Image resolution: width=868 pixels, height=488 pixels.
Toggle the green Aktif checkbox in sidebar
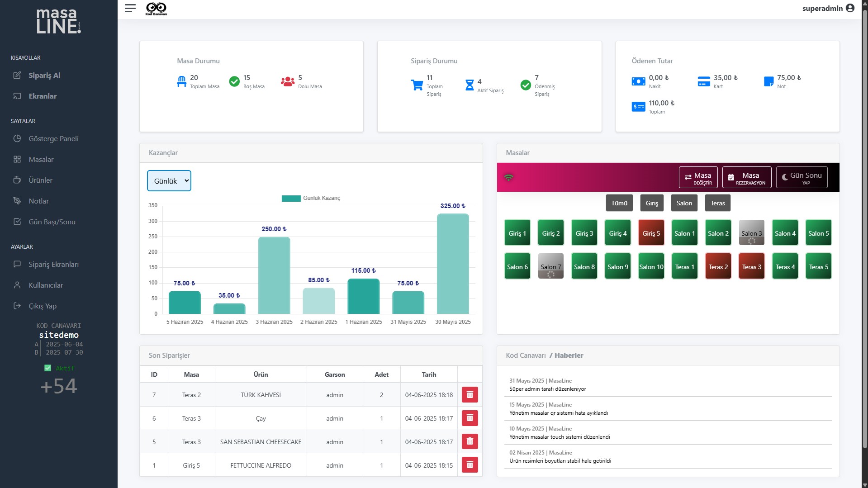[x=47, y=368]
